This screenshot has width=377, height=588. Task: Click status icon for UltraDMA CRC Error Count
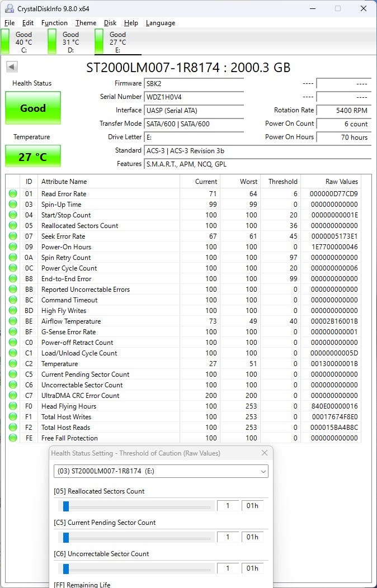(13, 395)
